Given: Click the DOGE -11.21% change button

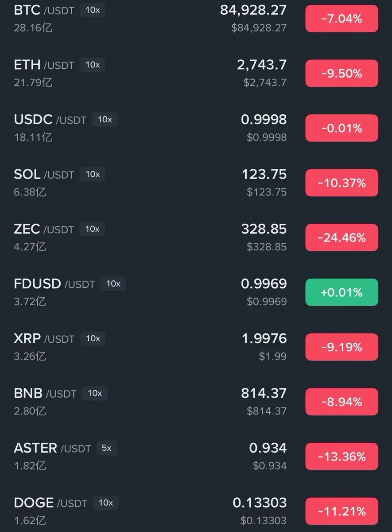Looking at the screenshot, I should click(x=342, y=511).
